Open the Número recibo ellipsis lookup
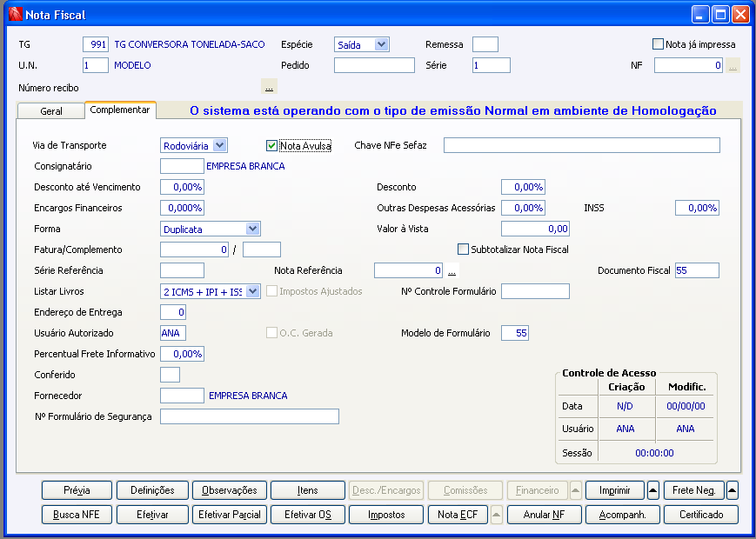This screenshot has height=539, width=756. pyautogui.click(x=269, y=87)
